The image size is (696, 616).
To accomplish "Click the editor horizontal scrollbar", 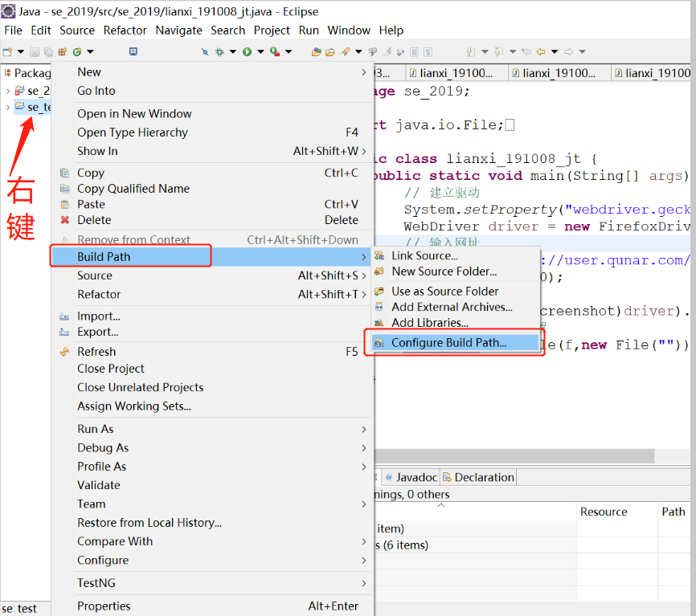I will 514,455.
